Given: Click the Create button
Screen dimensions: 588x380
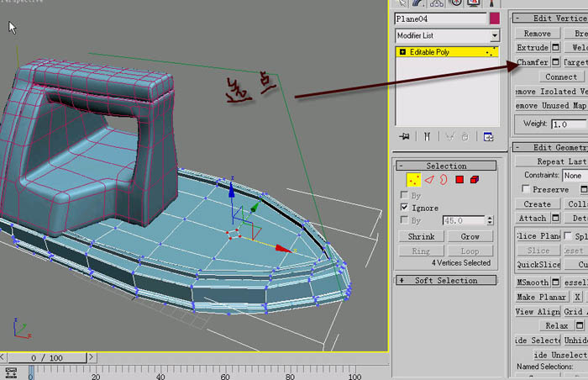Looking at the screenshot, I should 537,204.
